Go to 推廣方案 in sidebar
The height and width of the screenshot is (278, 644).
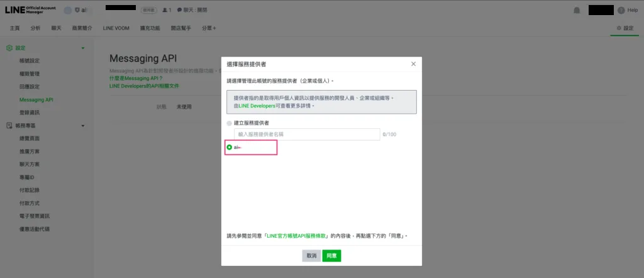pos(30,152)
